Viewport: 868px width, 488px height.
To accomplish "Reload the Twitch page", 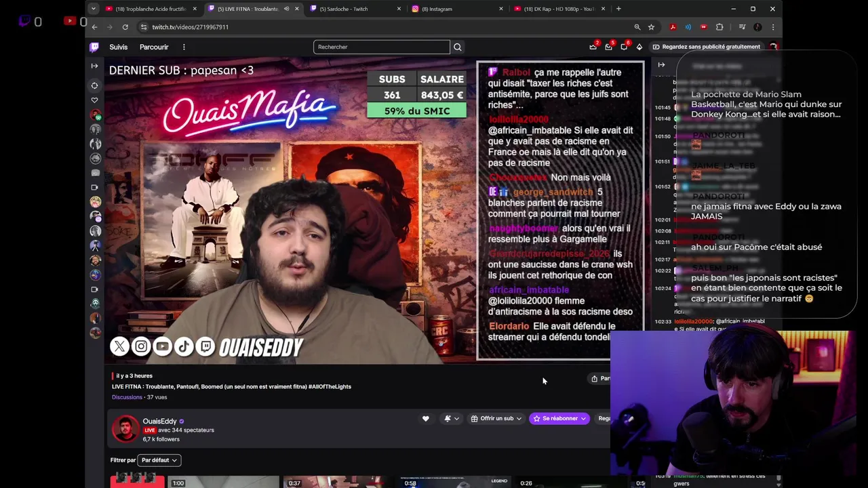I will [125, 27].
